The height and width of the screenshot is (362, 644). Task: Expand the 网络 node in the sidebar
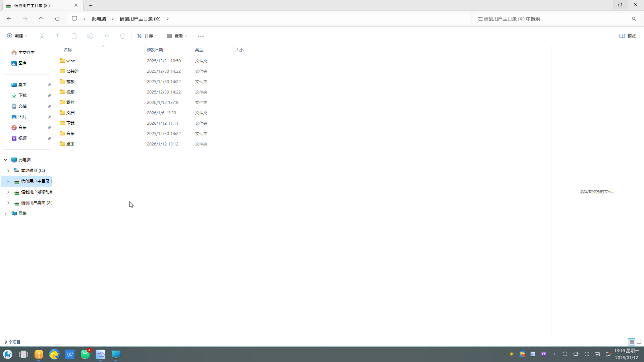click(5, 214)
